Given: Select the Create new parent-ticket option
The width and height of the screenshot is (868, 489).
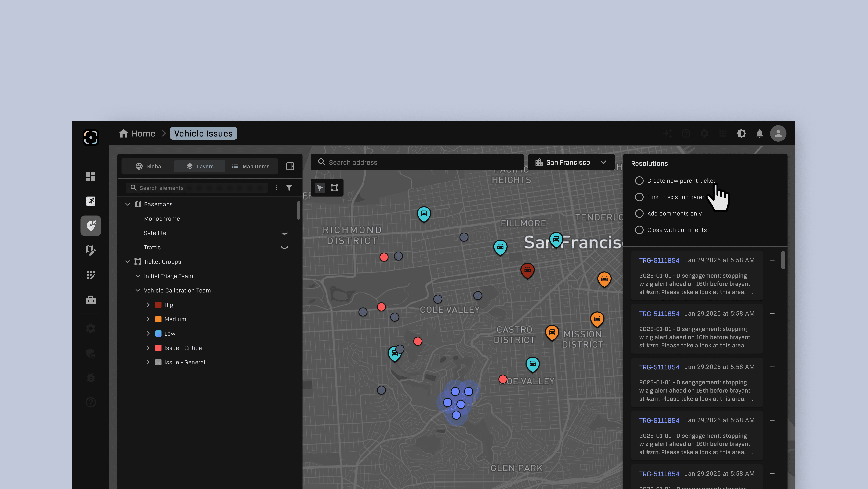Looking at the screenshot, I should 675,181.
